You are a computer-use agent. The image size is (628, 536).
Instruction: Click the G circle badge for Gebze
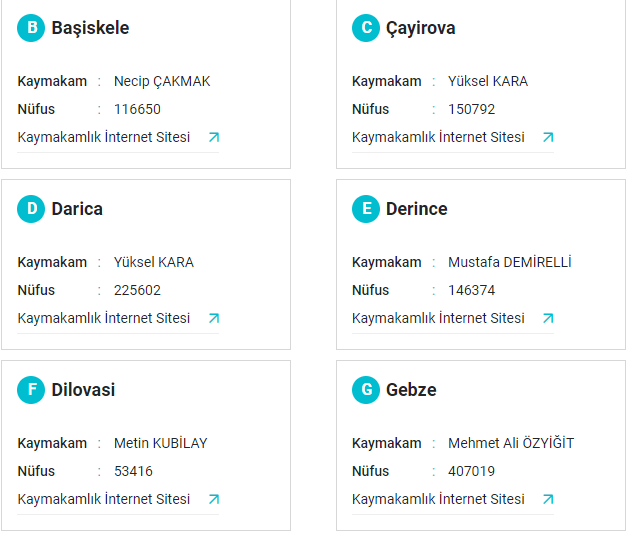(366, 390)
